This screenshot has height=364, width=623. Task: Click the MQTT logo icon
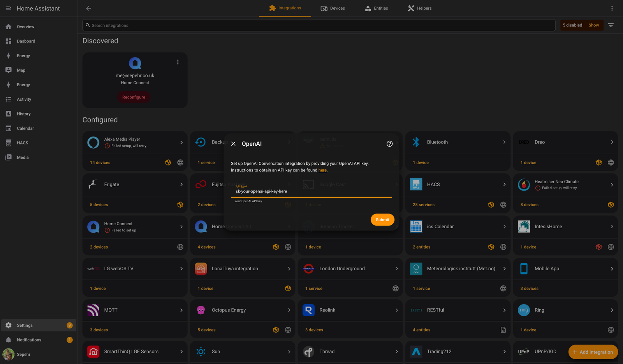[93, 310]
